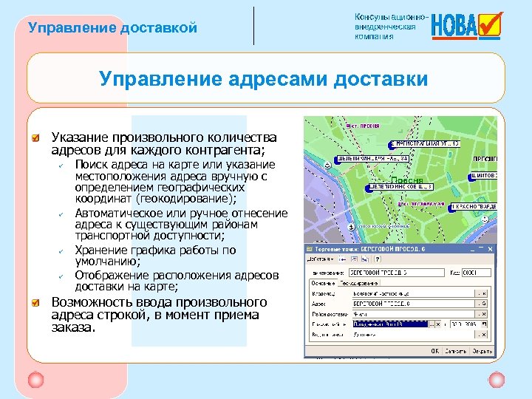The image size is (532, 399).
Task: Click the red circle at bottom-right of slide
Action: [497, 380]
